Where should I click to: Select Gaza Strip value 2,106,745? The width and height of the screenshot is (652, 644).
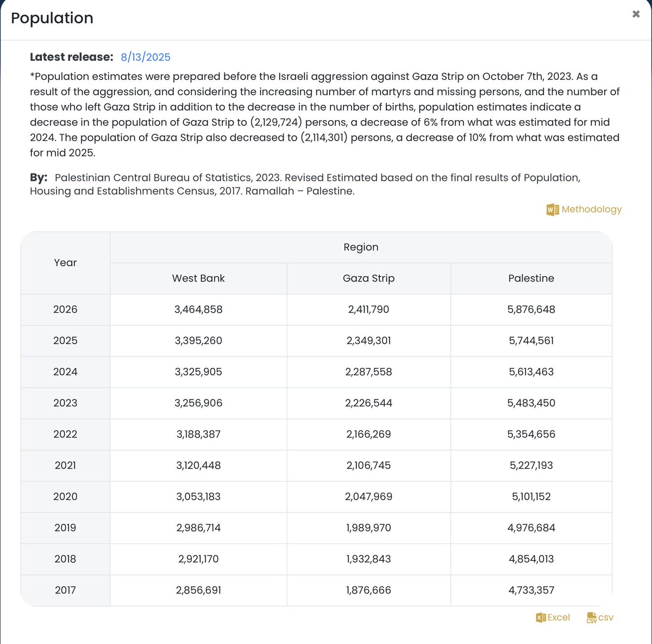368,465
